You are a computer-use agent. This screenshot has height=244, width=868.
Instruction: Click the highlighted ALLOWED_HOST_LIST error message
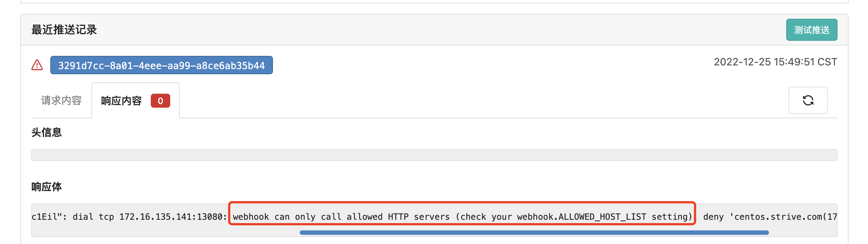462,217
